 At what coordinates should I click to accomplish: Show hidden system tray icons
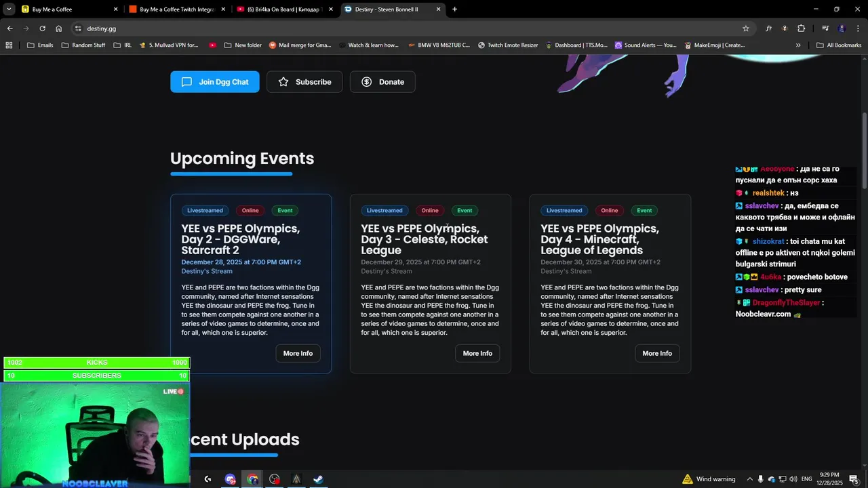749,479
